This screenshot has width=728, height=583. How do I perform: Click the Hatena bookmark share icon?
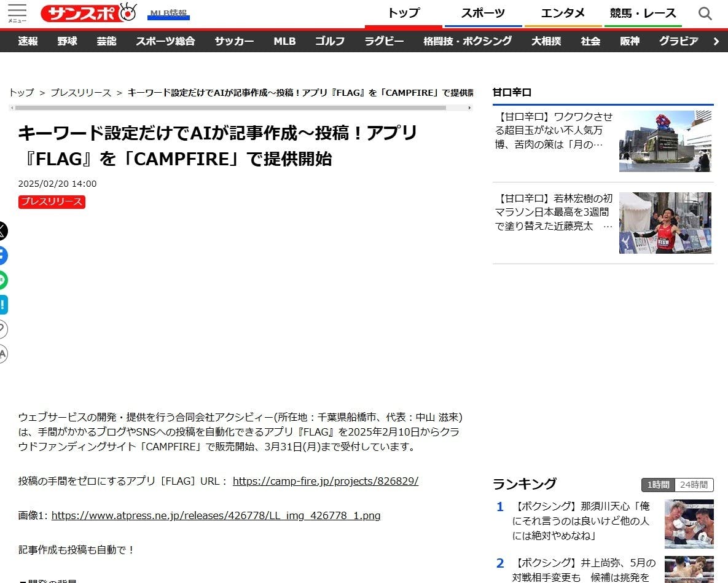pyautogui.click(x=2, y=305)
